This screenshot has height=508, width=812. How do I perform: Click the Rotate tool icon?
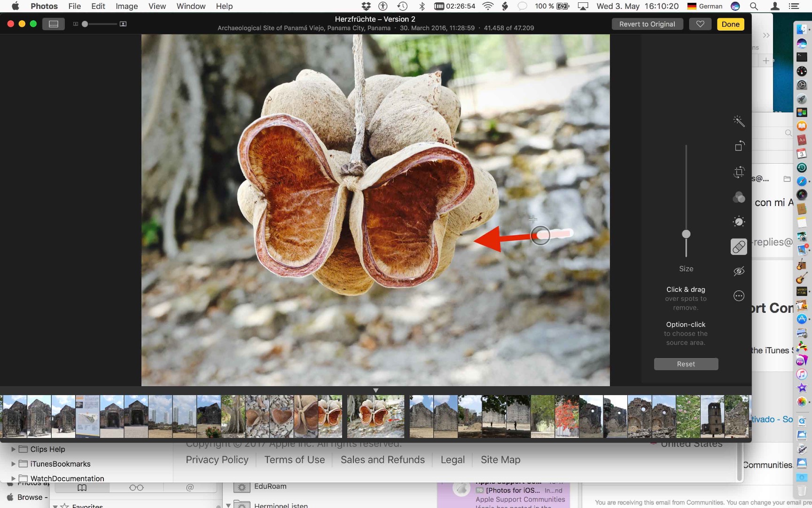[x=739, y=146]
